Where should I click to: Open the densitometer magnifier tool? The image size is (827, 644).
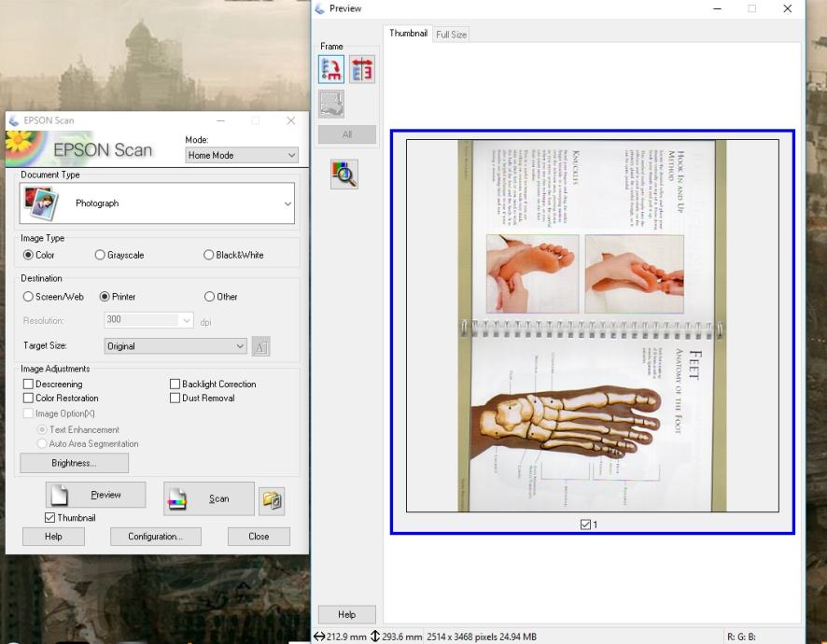click(343, 174)
